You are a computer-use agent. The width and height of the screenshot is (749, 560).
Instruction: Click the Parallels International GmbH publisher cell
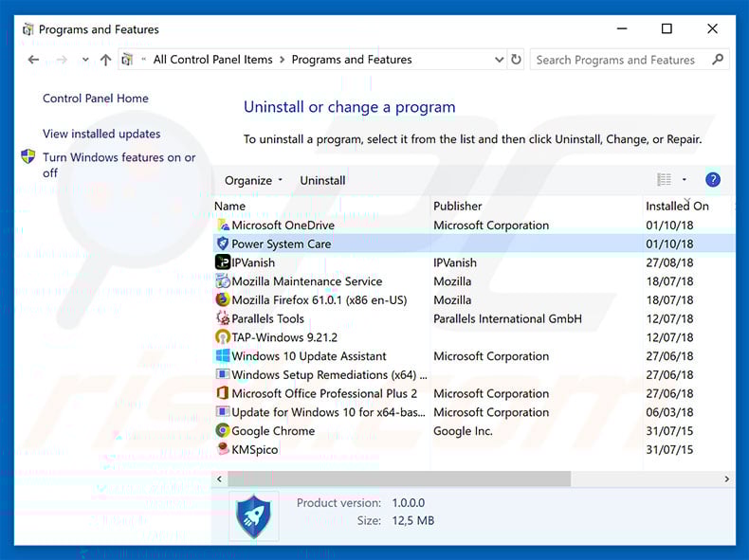(x=507, y=318)
